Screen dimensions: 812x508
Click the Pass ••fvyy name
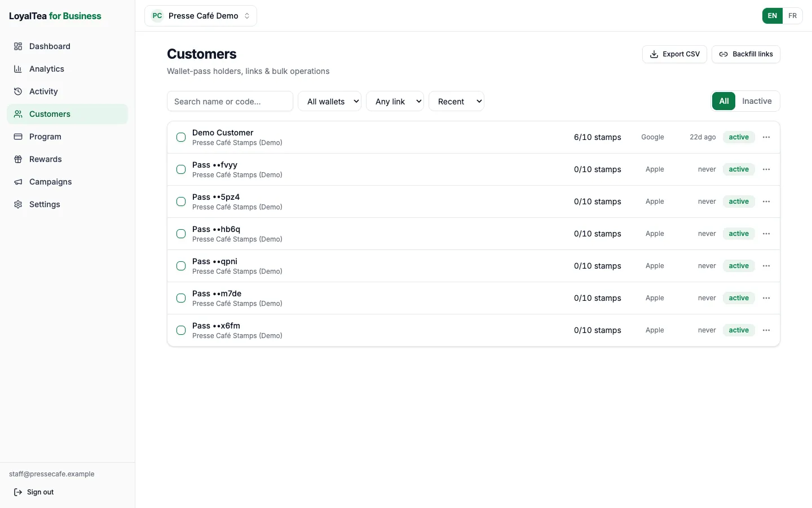[x=215, y=165]
